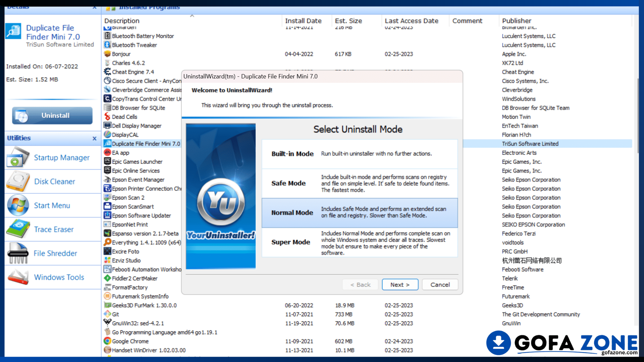Launch the Trace Eraser utility icon
The height and width of the screenshot is (362, 644).
point(17,229)
